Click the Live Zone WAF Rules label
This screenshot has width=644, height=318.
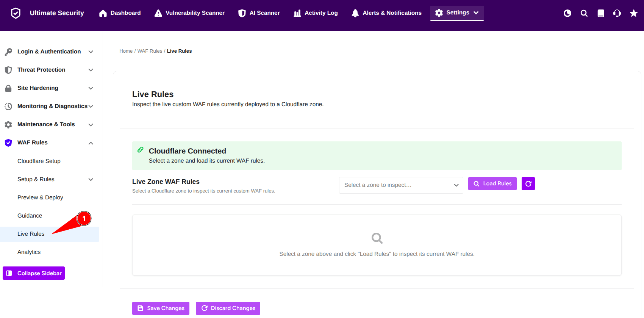[166, 182]
